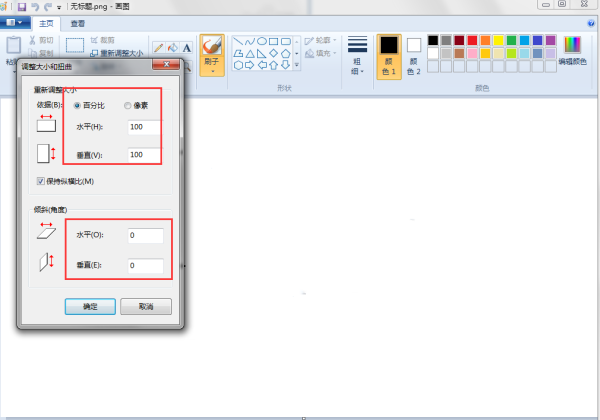Select the Pixels (像素) radio button
Screen dimensions: 600x420
[127, 105]
